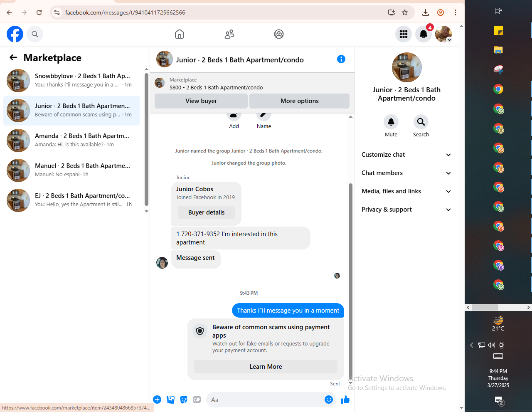Image resolution: width=532 pixels, height=412 pixels.
Task: Open the touch keyboard tray icon
Action: point(498,356)
